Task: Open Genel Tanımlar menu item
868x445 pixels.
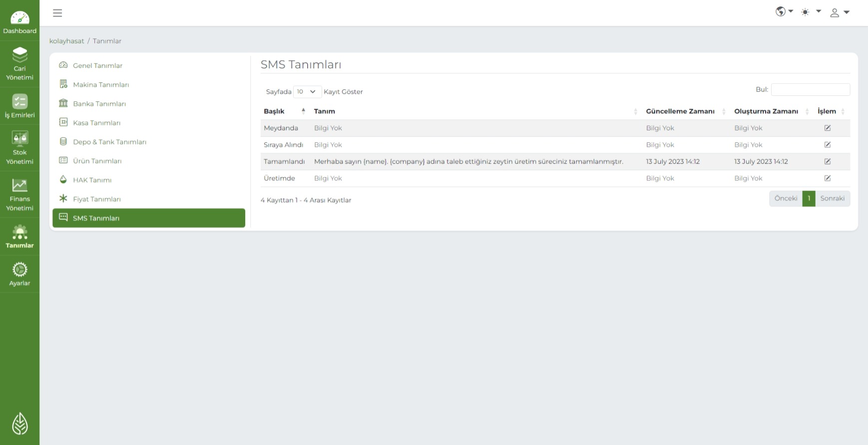Action: tap(149, 65)
